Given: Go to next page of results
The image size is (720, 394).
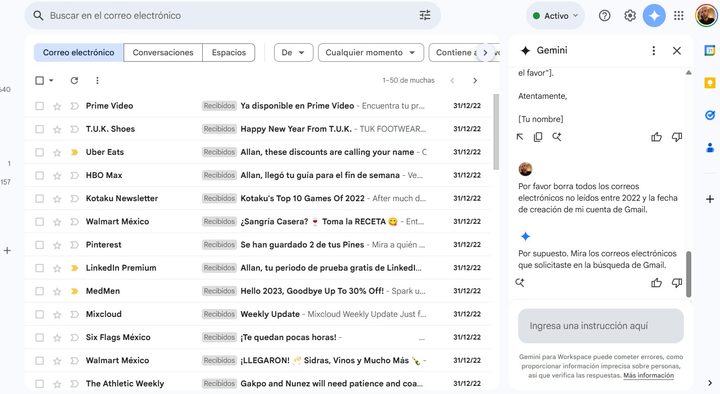Looking at the screenshot, I should point(475,80).
